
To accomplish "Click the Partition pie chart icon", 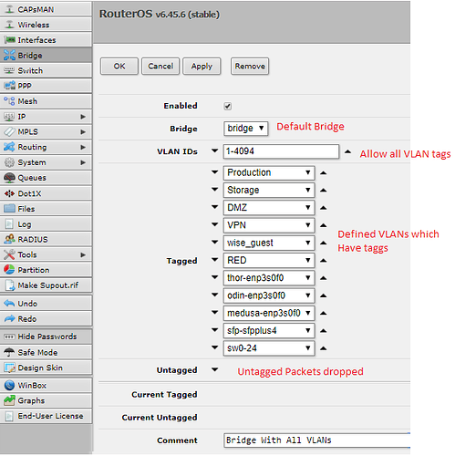I will click(x=9, y=270).
